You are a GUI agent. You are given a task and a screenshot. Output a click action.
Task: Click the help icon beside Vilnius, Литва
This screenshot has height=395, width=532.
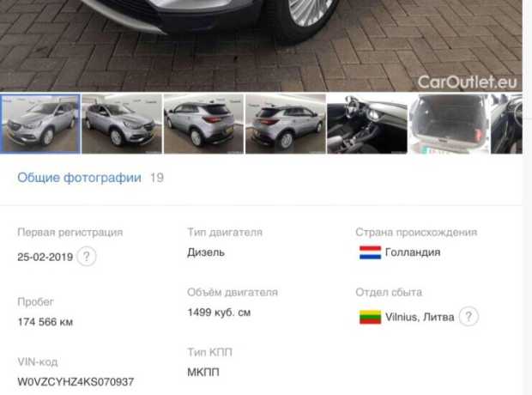point(469,317)
